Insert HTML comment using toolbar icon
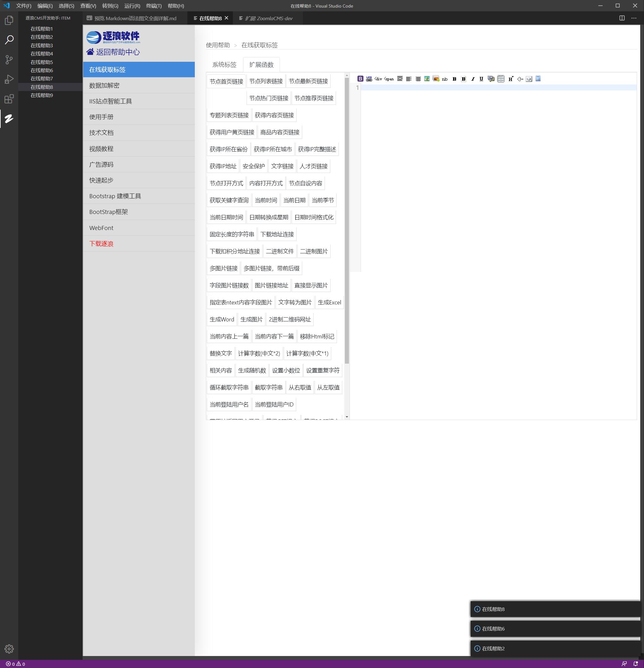644x668 pixels. coord(520,79)
